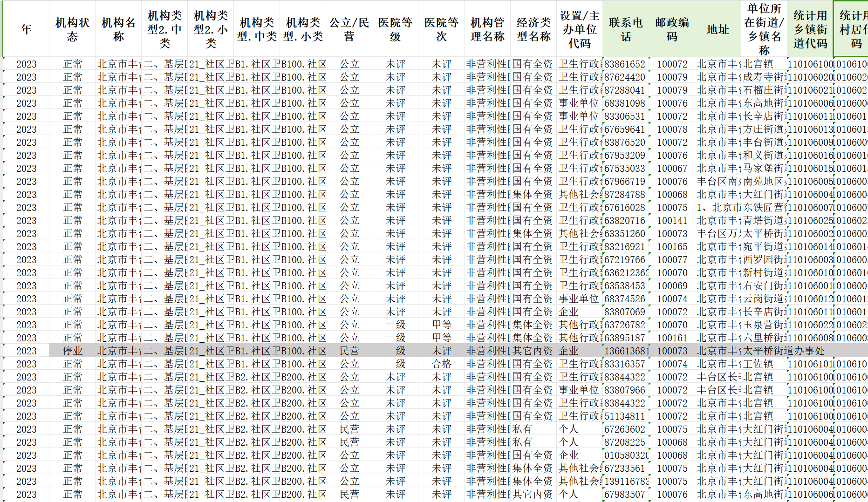
Task: Select phone number cell 67983507
Action: click(x=625, y=494)
